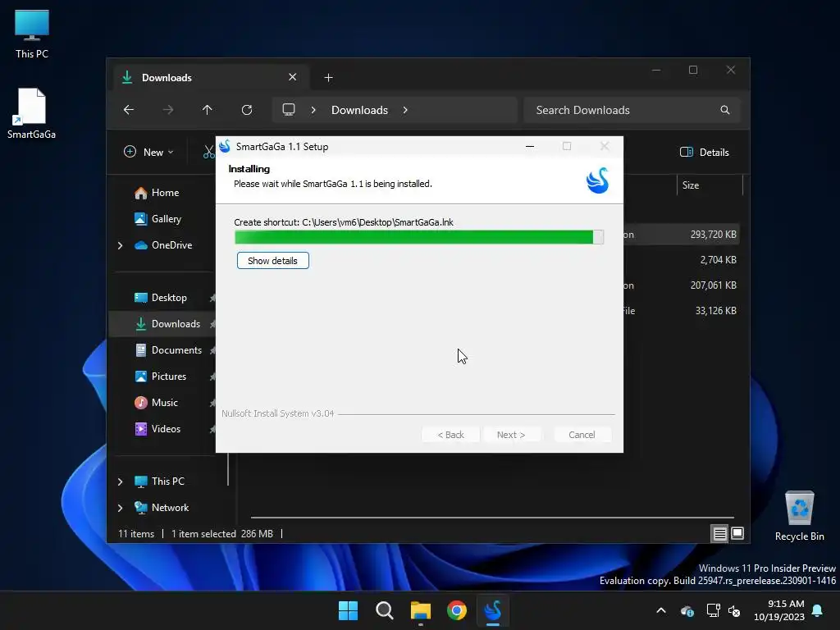840x630 pixels.
Task: Expand the Network tree node
Action: pos(120,508)
